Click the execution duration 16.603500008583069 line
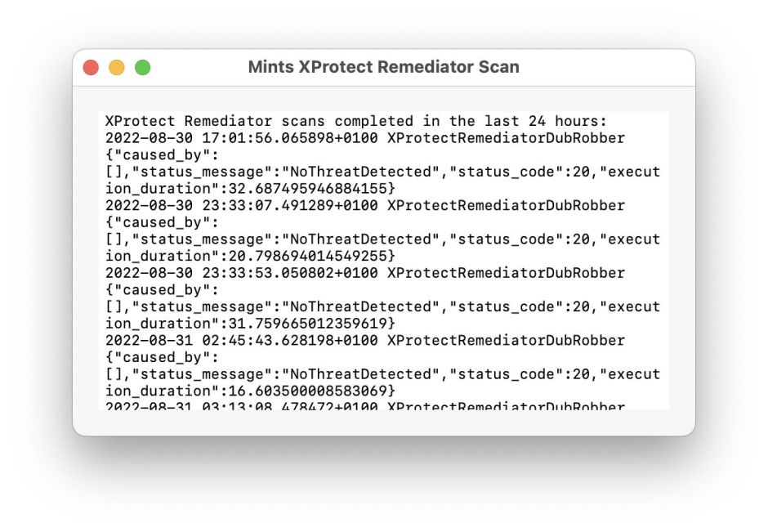Image resolution: width=768 pixels, height=532 pixels. click(x=250, y=391)
